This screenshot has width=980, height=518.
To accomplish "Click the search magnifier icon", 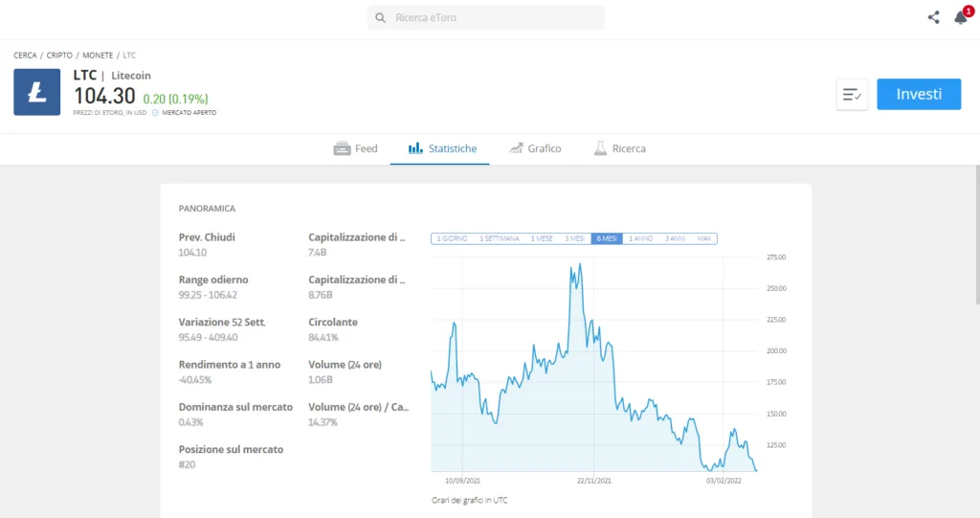I will point(380,18).
